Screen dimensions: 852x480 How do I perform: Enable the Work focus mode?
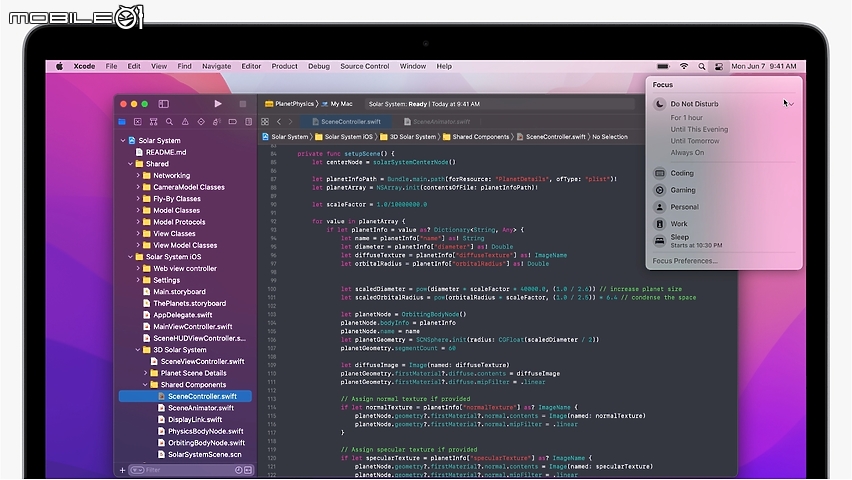671,223
